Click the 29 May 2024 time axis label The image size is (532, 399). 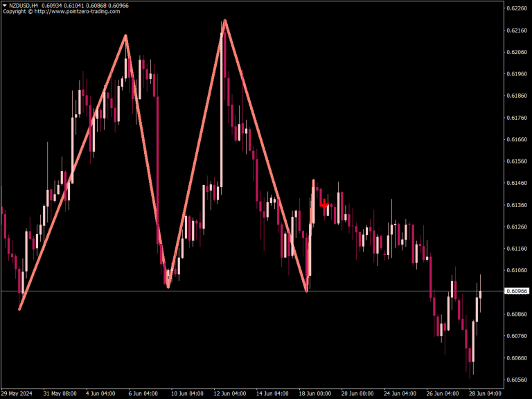click(16, 393)
